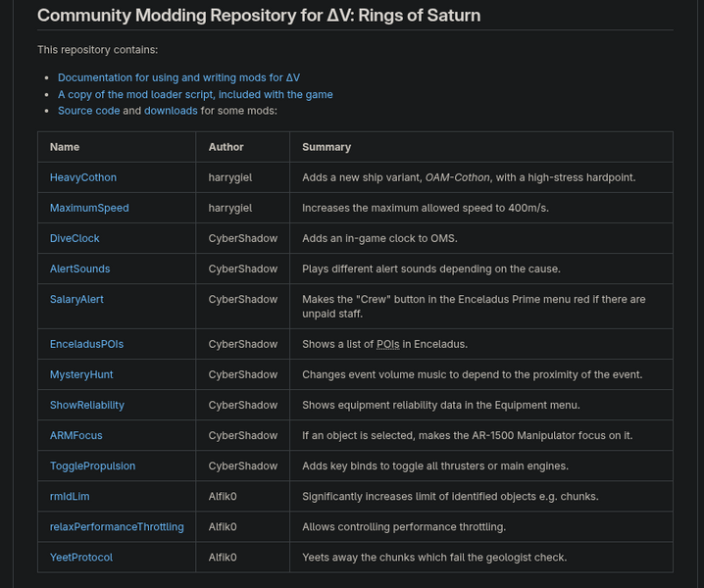Viewport: 704px width, 588px height.
Task: Click the 'Adds a new ship variant' summary
Action: [469, 177]
